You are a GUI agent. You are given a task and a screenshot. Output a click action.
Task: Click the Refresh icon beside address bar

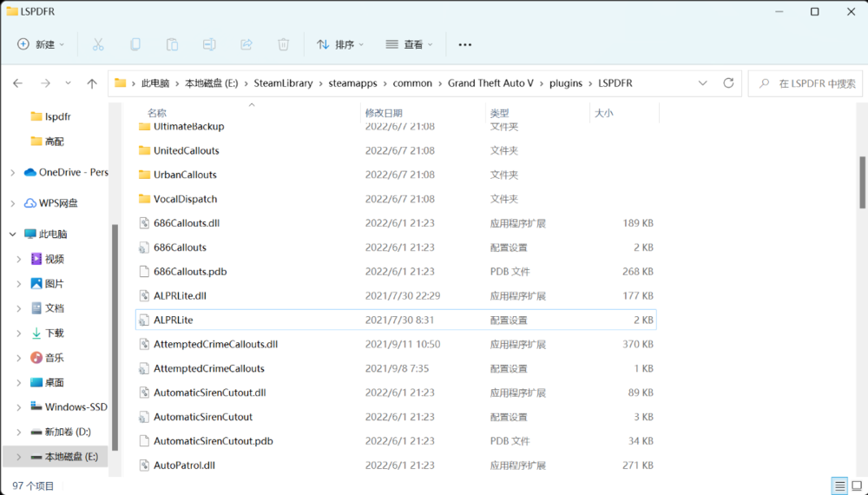coord(731,83)
